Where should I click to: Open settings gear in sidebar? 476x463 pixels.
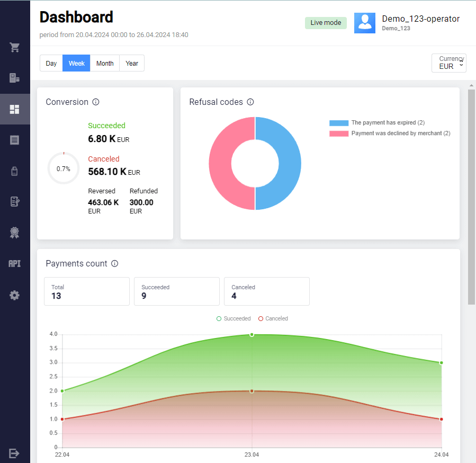coord(15,296)
